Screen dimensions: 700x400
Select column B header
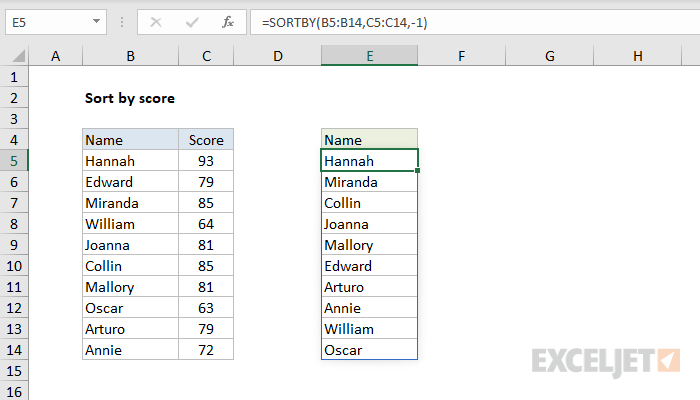point(130,58)
